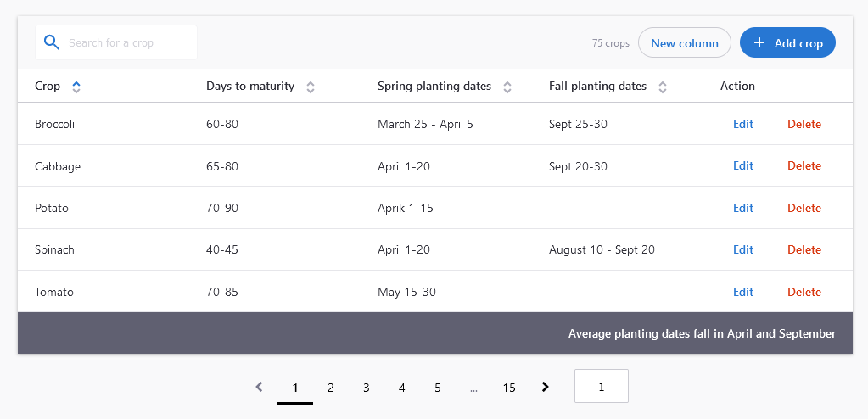Sort by Days to maturity arrows

[311, 87]
